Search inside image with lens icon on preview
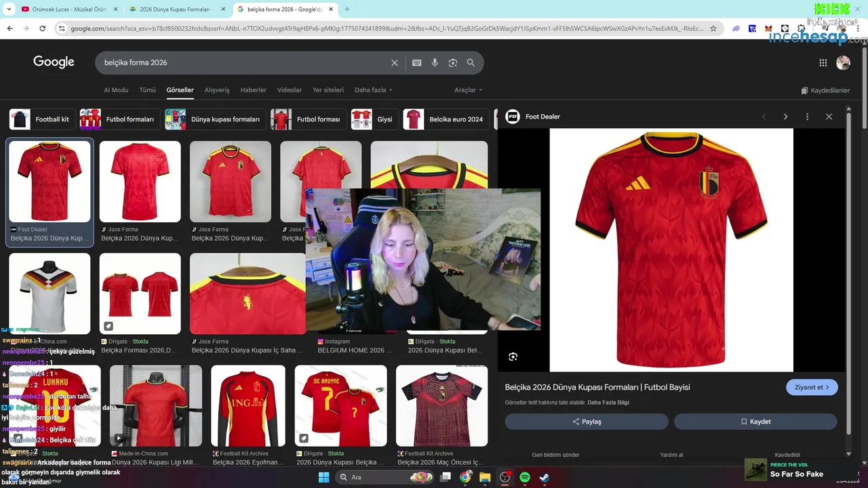 tap(513, 357)
